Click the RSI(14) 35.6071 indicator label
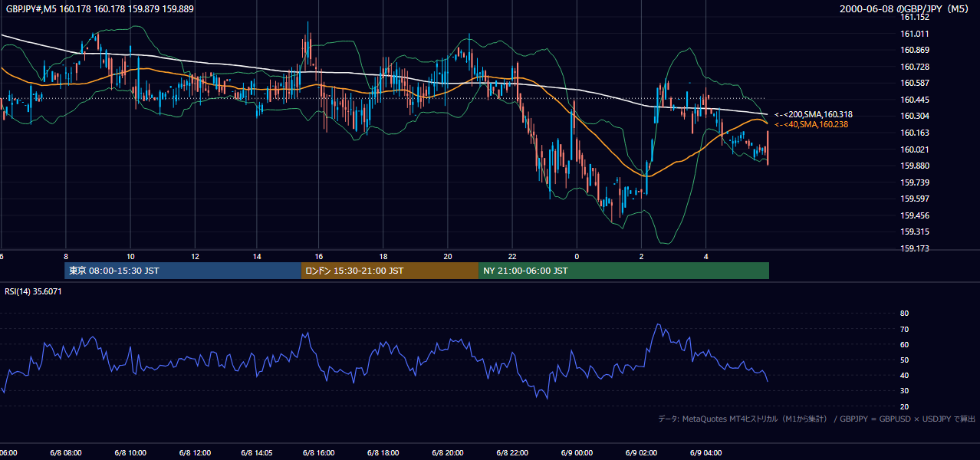The image size is (980, 460). coord(33,291)
